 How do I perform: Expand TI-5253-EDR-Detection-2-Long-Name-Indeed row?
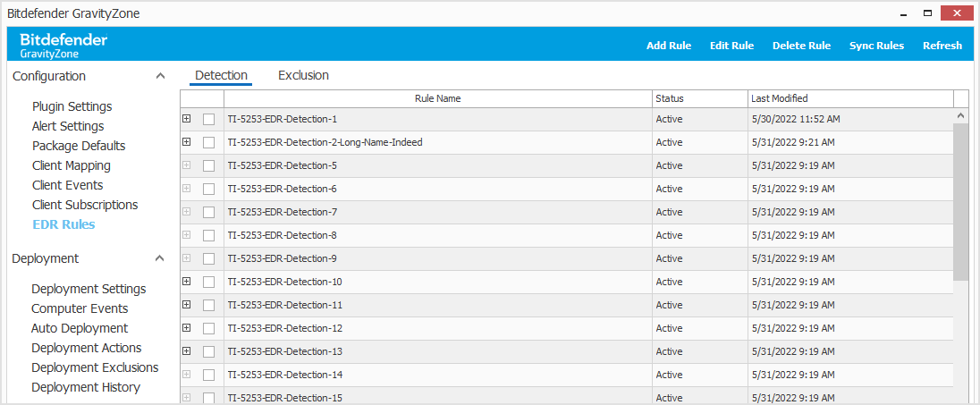pyautogui.click(x=186, y=141)
